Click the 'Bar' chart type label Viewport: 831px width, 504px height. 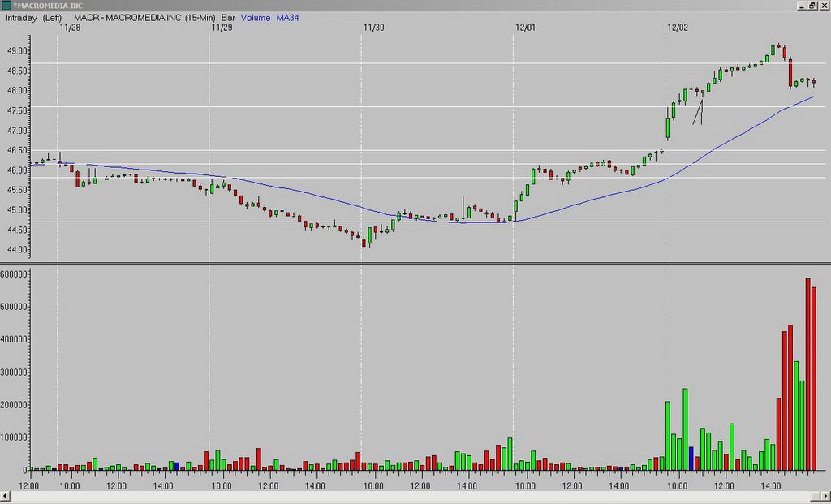click(228, 18)
